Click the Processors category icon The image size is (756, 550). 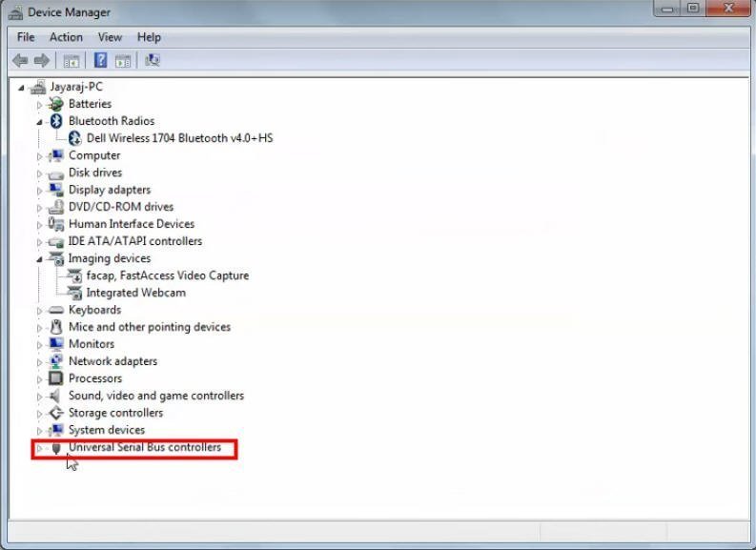56,378
